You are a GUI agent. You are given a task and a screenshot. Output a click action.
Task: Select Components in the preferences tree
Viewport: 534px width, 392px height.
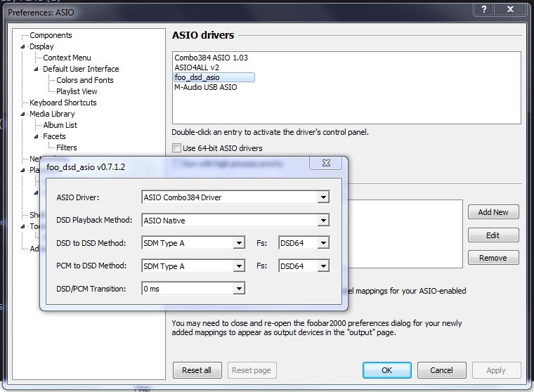click(x=51, y=35)
